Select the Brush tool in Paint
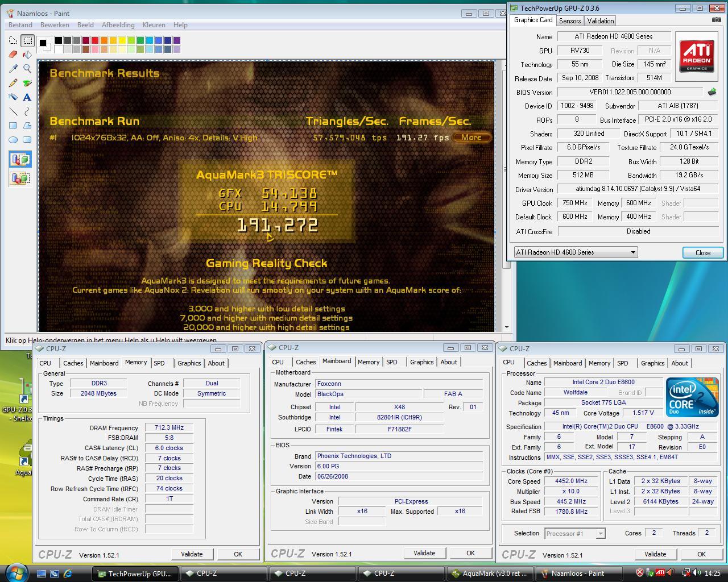 27,83
